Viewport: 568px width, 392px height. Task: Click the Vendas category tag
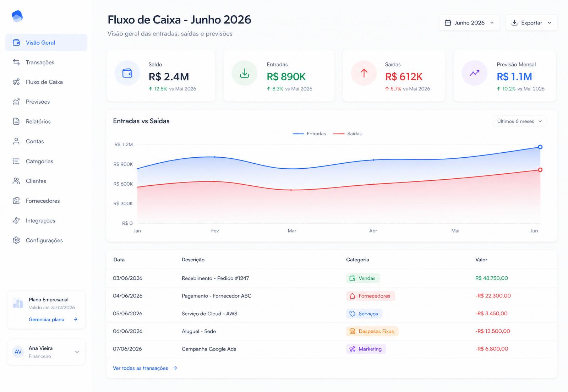coord(363,278)
